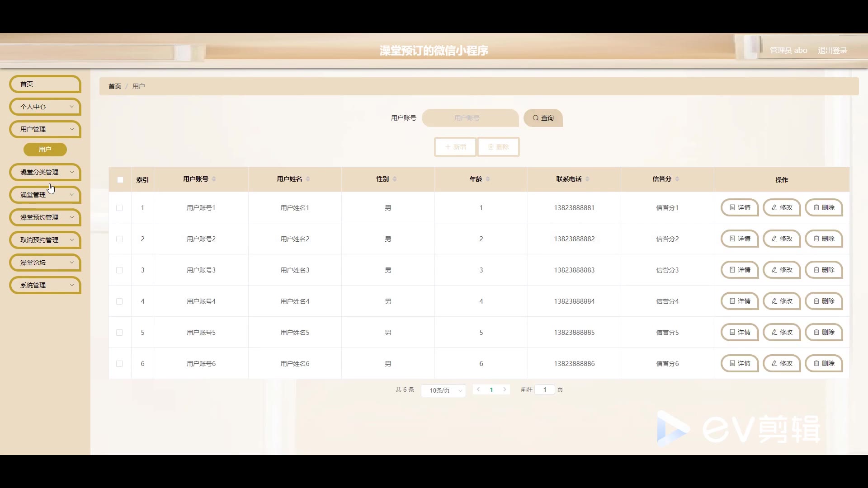The image size is (868, 488).
Task: Click the 删除 button for 用户账号3
Action: 824,270
